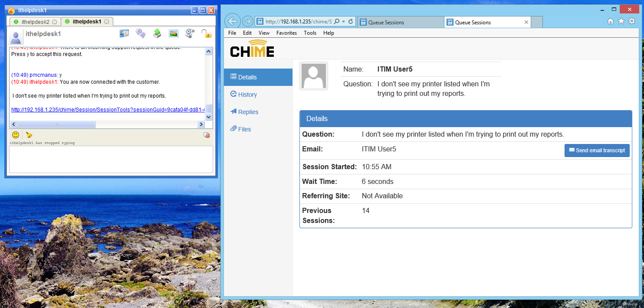
Task: Close the ithelpdesk1 chat tab
Action: coord(106,21)
